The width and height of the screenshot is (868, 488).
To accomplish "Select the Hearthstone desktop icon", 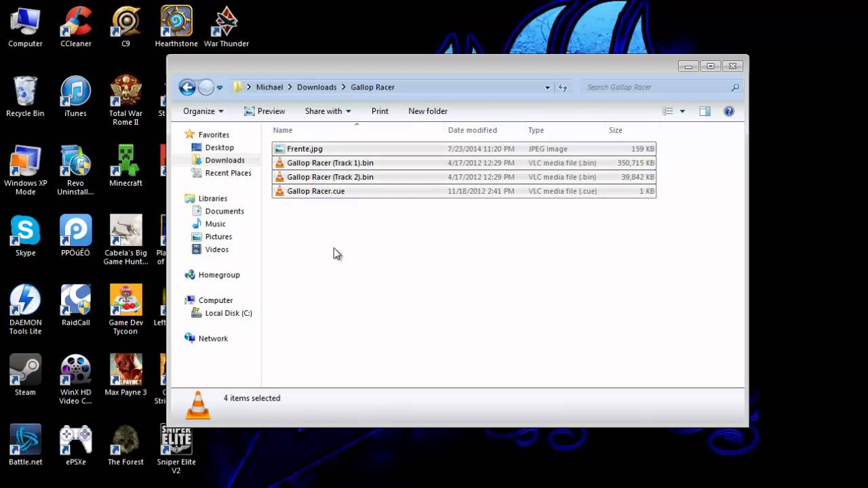I will 176,27.
